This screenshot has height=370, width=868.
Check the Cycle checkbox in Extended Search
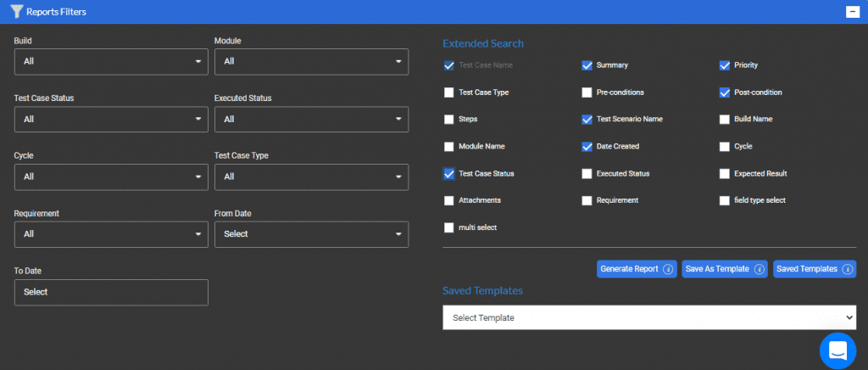point(725,147)
